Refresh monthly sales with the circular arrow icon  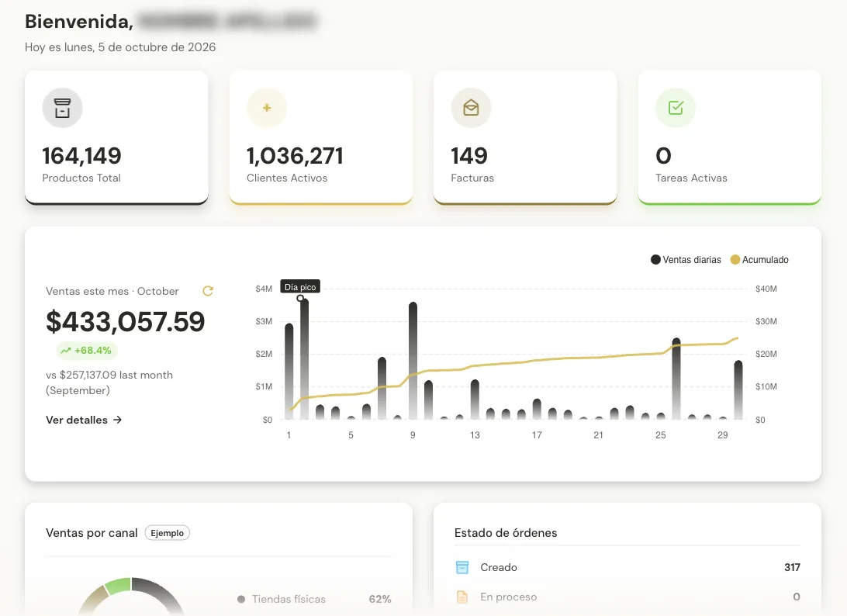point(208,291)
